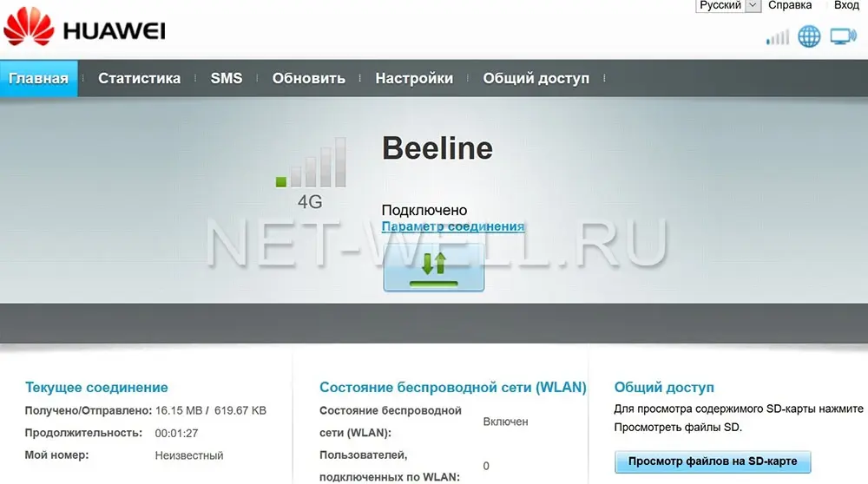This screenshot has width=868, height=484.
Task: Toggle the mobile data connection button
Action: tap(433, 268)
